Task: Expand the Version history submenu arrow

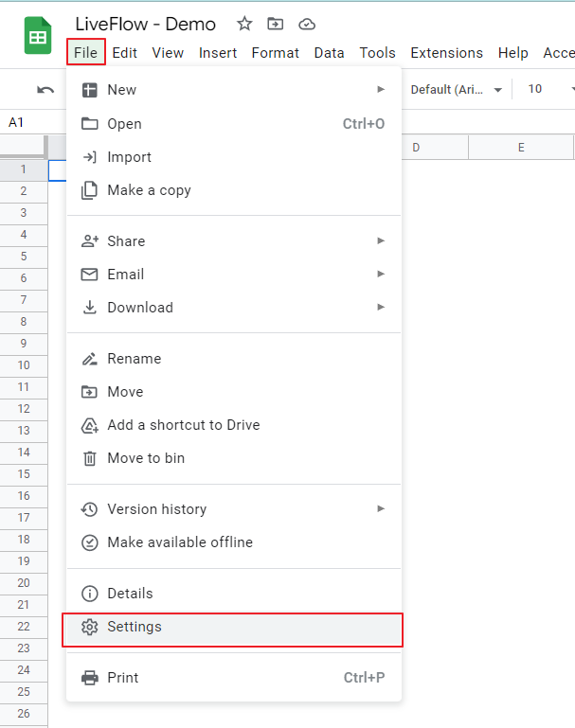Action: (x=381, y=509)
